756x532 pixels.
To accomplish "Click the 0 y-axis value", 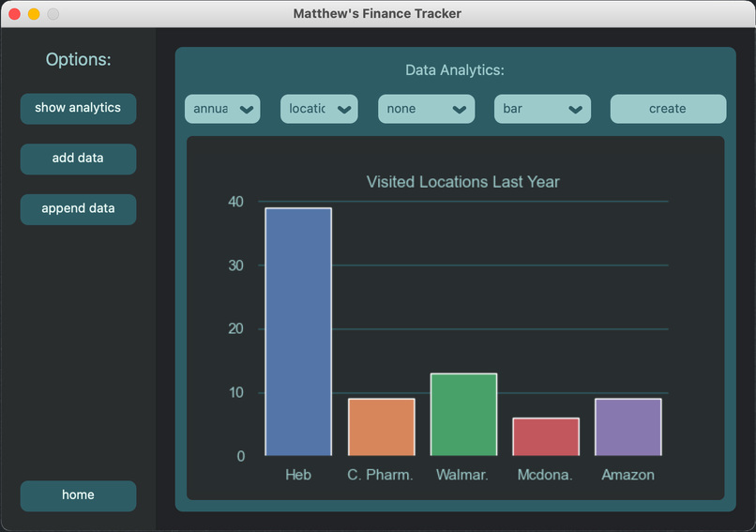I will tap(241, 456).
